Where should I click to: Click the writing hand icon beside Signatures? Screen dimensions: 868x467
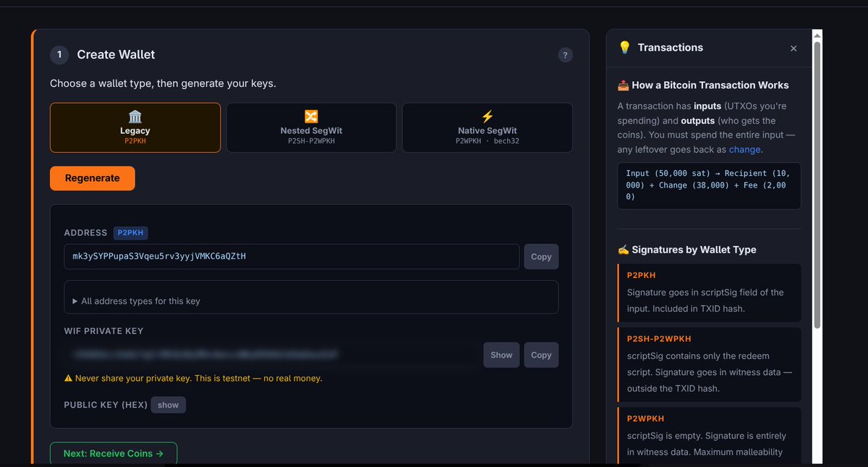(x=623, y=250)
